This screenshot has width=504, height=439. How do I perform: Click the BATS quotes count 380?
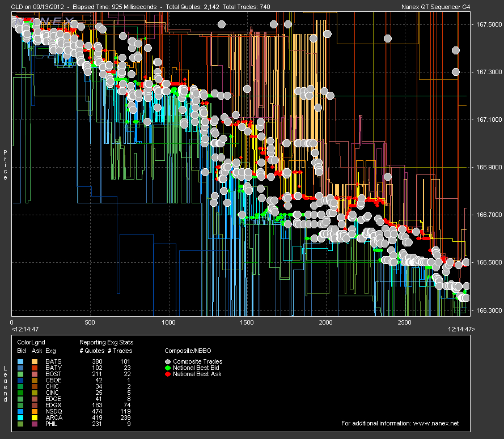click(97, 361)
